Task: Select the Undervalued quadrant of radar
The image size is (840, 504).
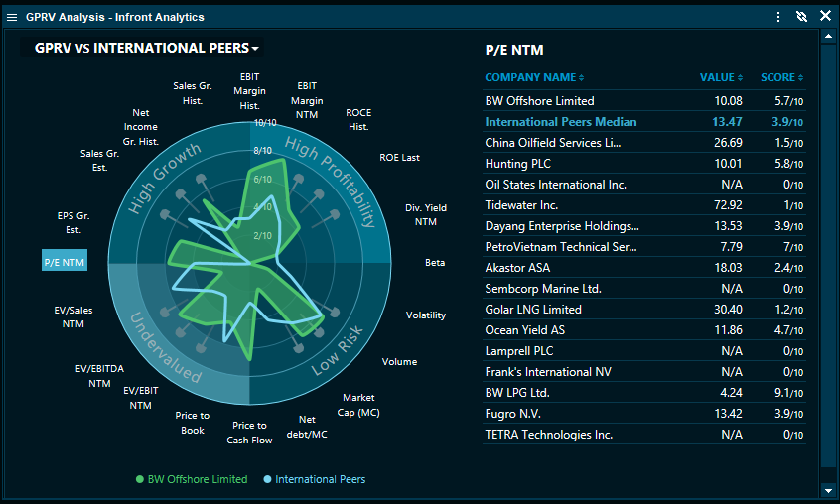Action: click(x=165, y=348)
